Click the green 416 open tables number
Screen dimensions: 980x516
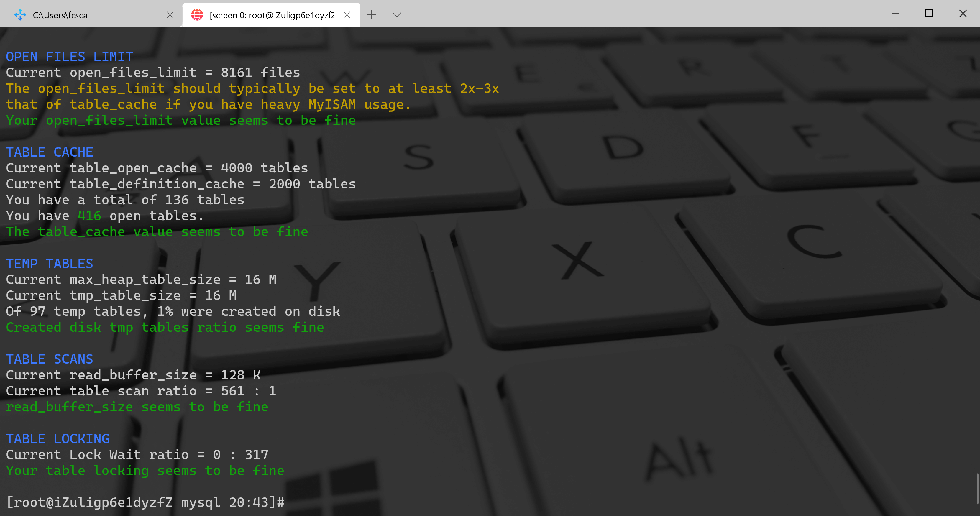(x=89, y=216)
